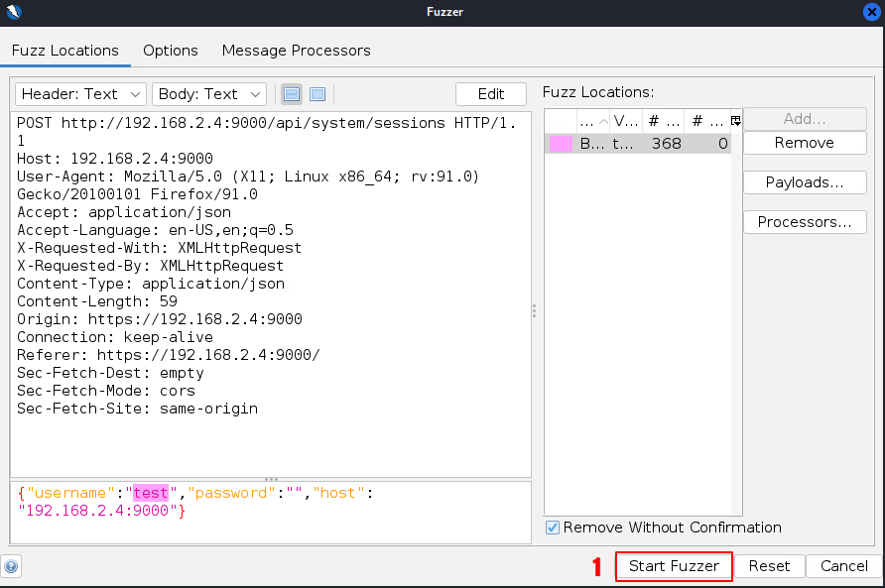885x588 pixels.
Task: Click the Processors... button
Action: 804,222
